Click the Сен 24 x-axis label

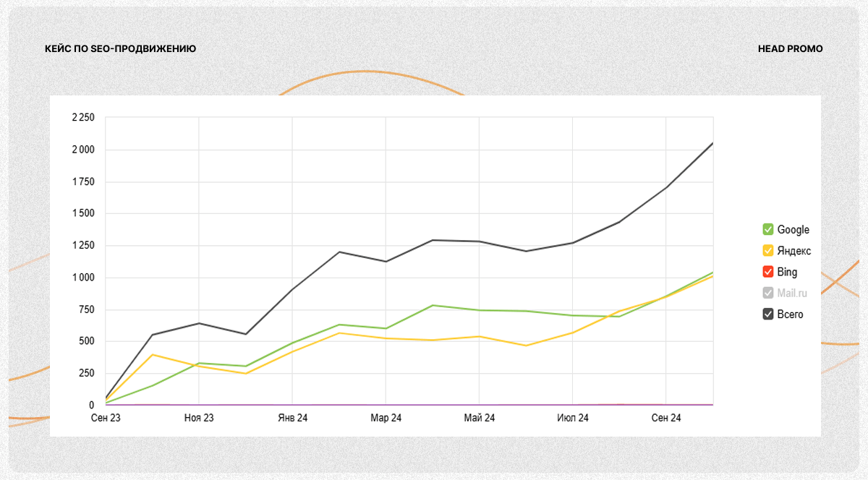click(666, 418)
